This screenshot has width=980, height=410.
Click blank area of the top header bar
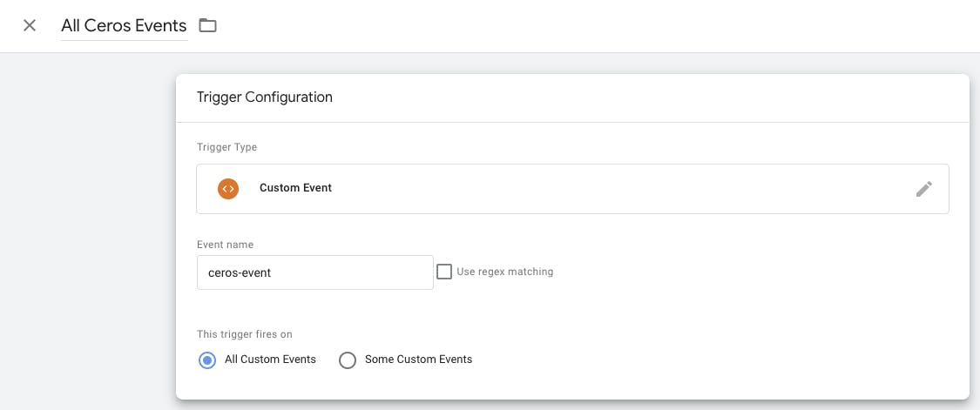[x=610, y=26]
